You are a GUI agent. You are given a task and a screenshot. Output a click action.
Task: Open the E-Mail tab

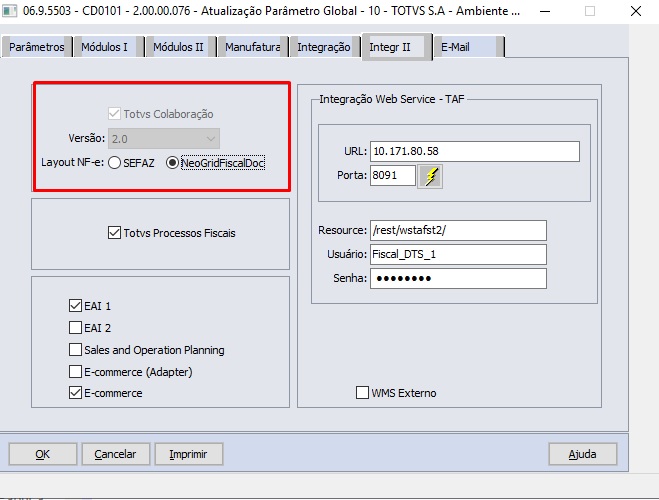[x=469, y=47]
